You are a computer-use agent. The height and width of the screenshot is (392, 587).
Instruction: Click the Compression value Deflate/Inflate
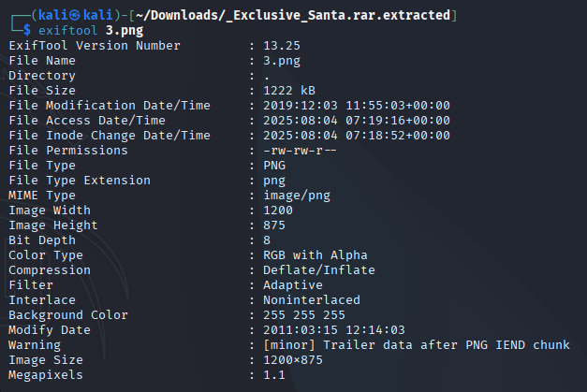pyautogui.click(x=319, y=270)
